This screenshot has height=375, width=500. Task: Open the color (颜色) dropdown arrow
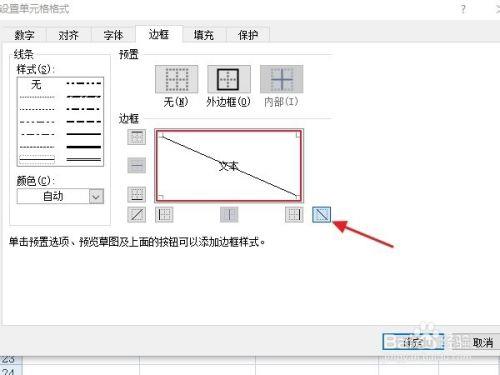[96, 196]
